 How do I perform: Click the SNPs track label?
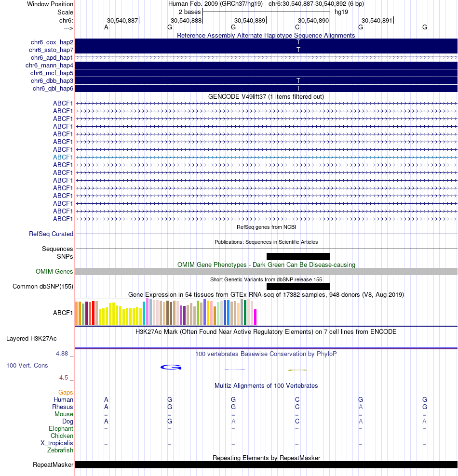pos(65,256)
